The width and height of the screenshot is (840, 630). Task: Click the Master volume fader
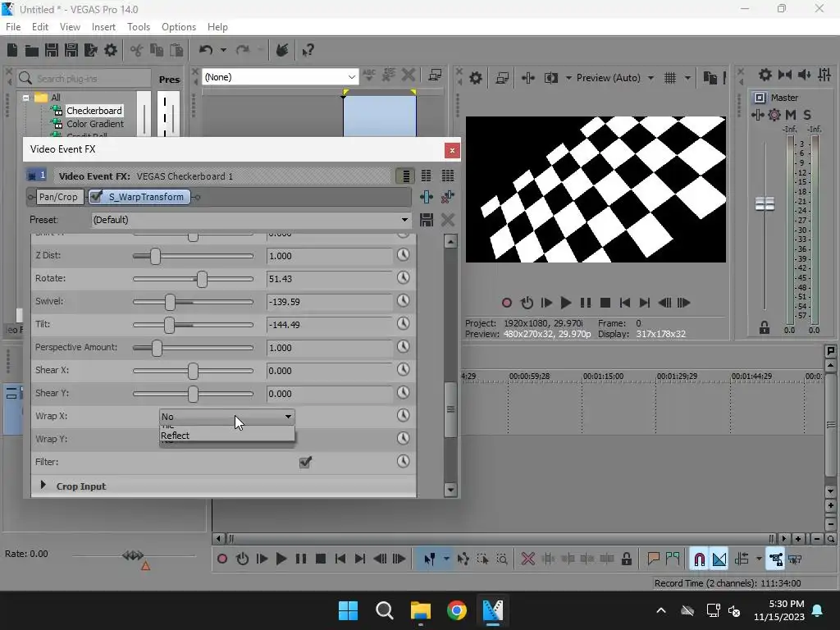pos(765,203)
